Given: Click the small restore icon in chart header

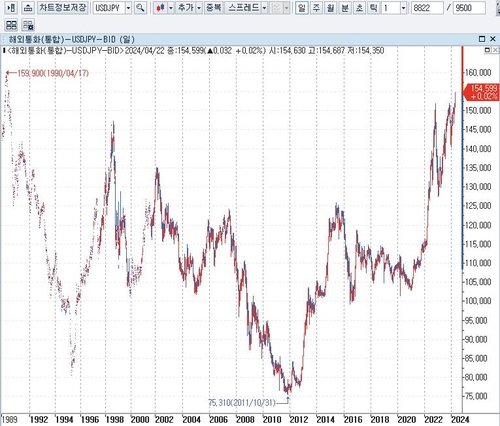Looking at the screenshot, I should pos(487,50).
